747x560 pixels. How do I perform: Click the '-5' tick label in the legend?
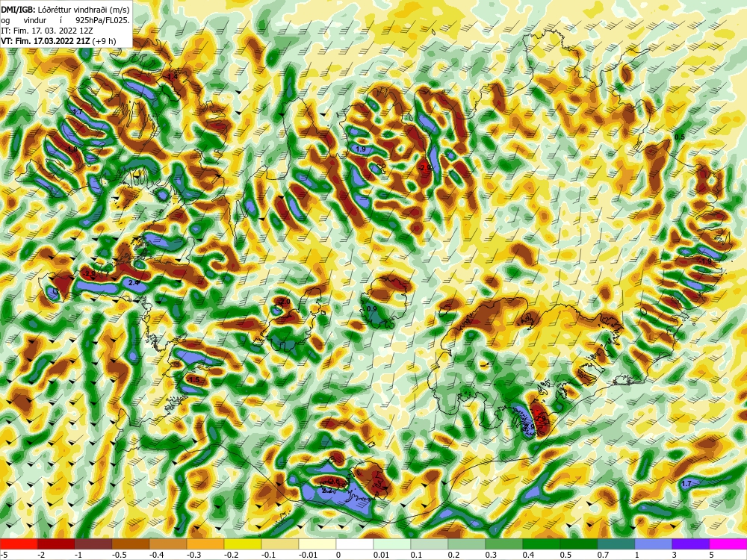4,555
